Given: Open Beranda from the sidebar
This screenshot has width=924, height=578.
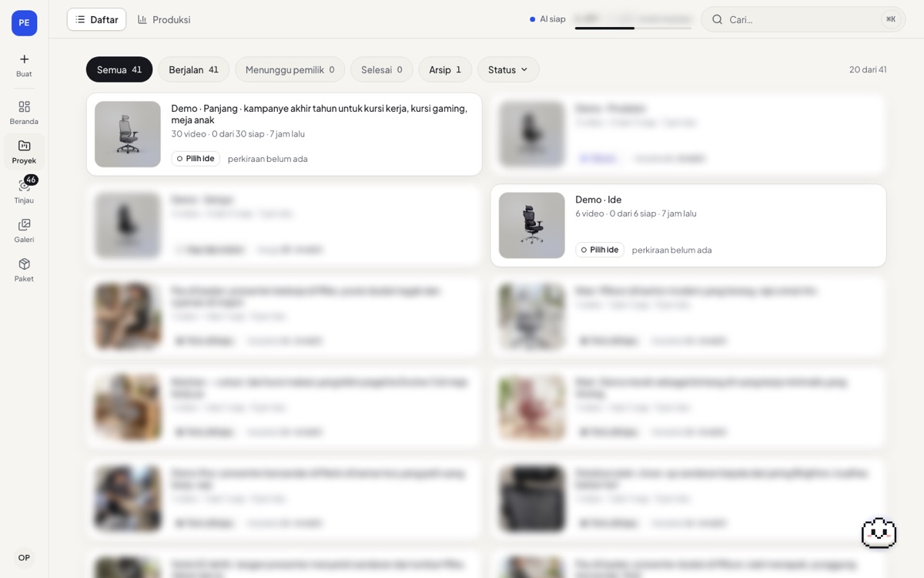Looking at the screenshot, I should point(24,113).
